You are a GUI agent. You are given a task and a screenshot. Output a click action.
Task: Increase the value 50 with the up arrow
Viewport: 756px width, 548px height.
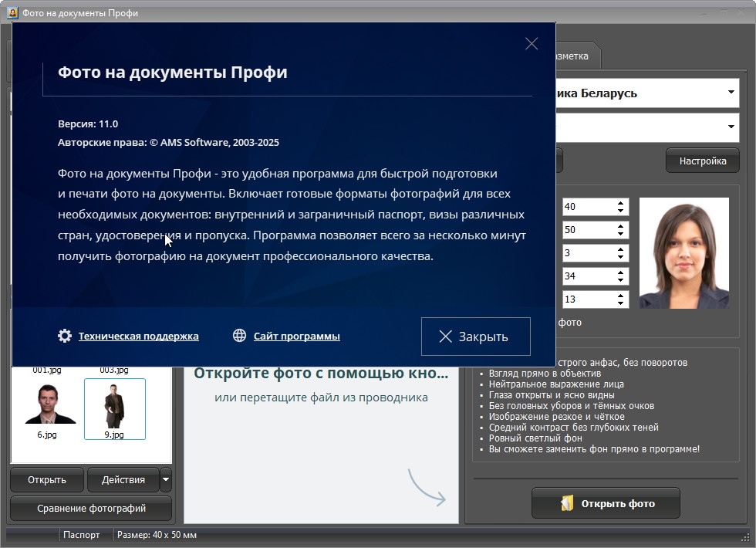click(x=620, y=225)
